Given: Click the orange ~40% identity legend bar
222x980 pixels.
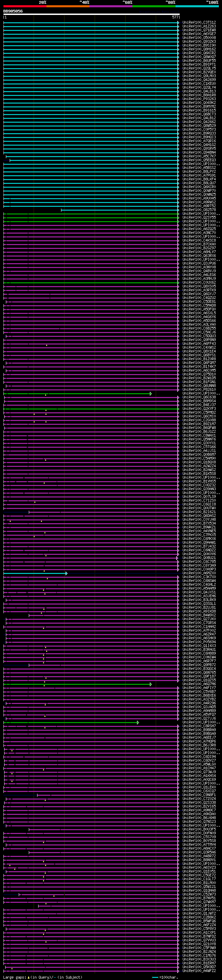Looking at the screenshot, I should pos(68,6).
